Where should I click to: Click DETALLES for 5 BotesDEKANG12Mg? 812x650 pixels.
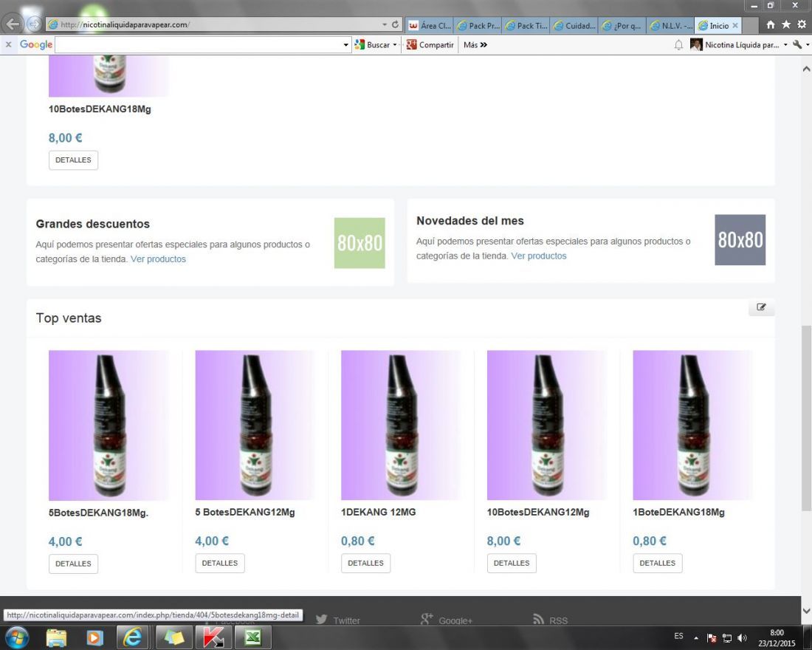point(219,564)
